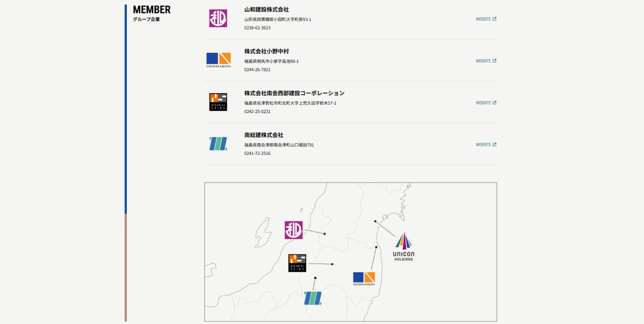Click the NANKAI SEIBU logo in the member list
Screen dimensions: 644x324
pos(218,102)
